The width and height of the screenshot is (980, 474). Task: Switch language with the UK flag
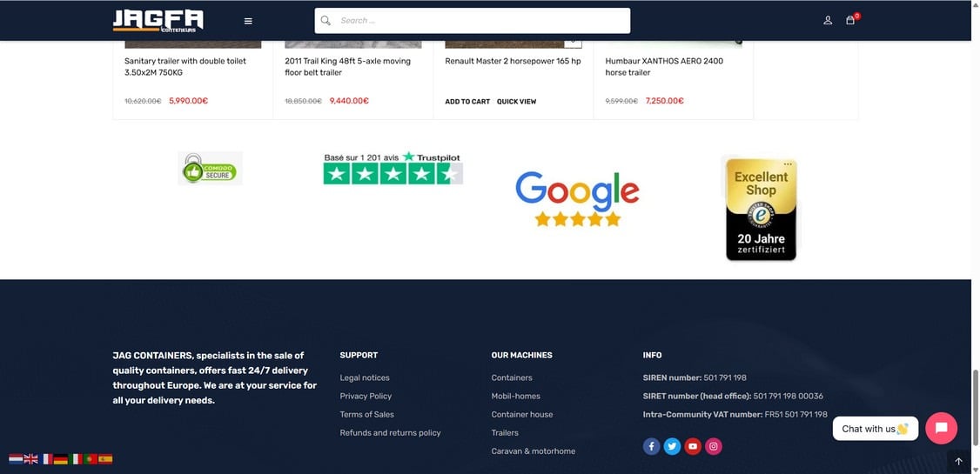coord(30,459)
